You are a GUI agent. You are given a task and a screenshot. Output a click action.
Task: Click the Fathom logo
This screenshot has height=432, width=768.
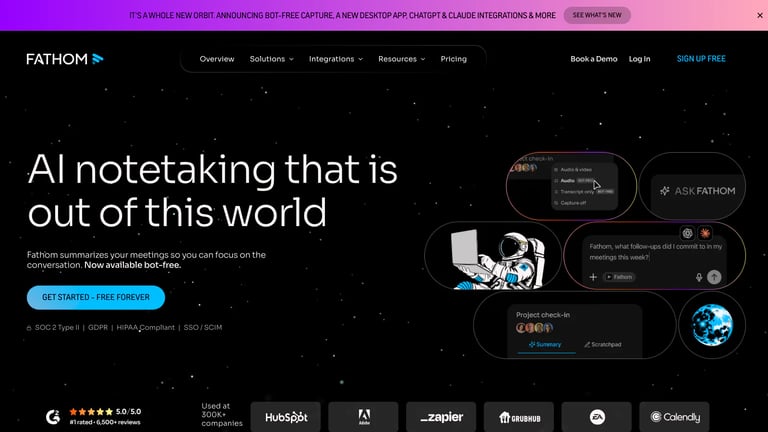coord(65,59)
